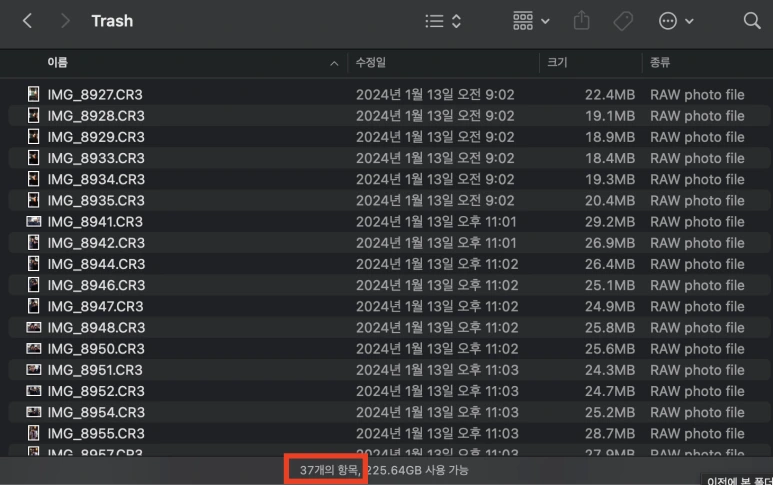Click the file name IMG_8927.CR3
This screenshot has width=773, height=485.
pos(95,95)
